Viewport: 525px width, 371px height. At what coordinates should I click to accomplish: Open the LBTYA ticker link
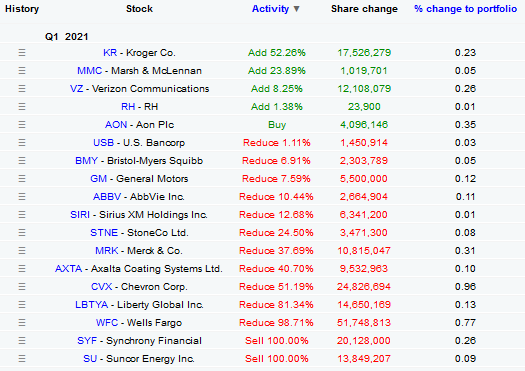click(91, 305)
